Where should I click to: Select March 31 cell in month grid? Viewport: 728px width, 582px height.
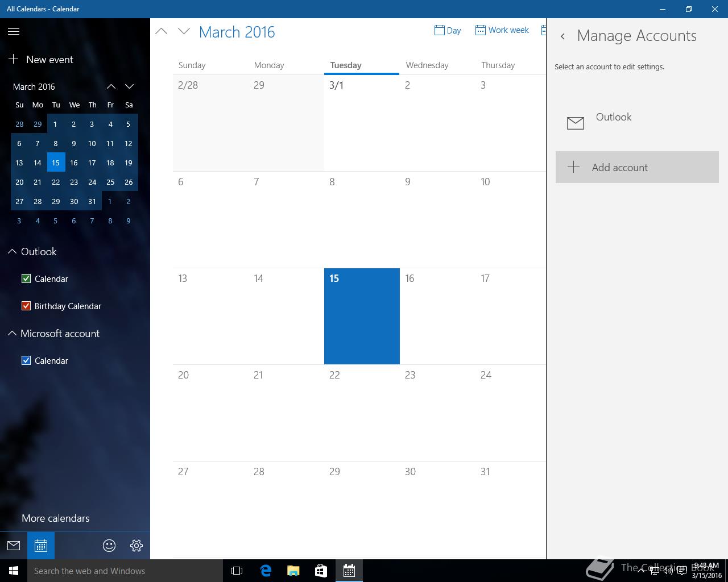click(511, 509)
